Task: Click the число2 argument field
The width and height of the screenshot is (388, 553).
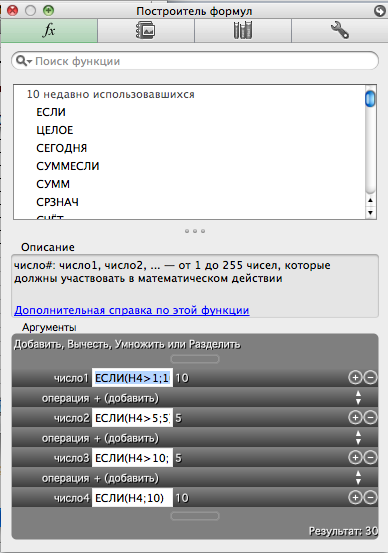Action: coord(132,418)
